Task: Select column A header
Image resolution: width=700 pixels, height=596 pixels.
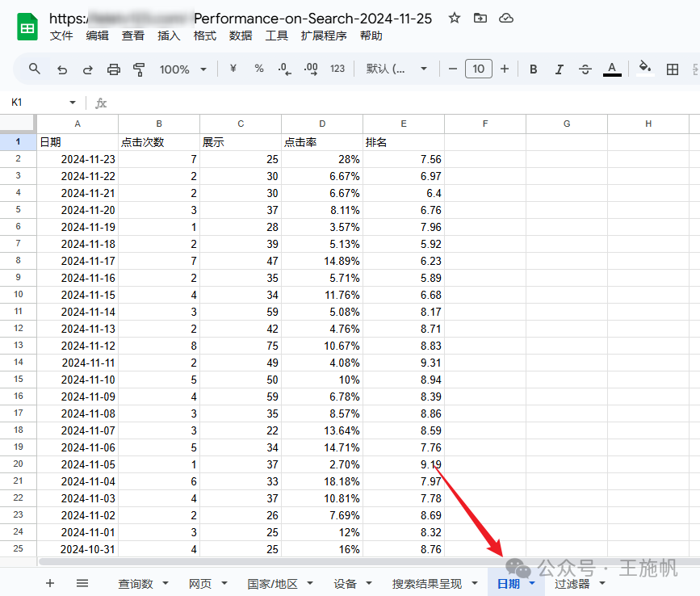Action: [x=78, y=124]
